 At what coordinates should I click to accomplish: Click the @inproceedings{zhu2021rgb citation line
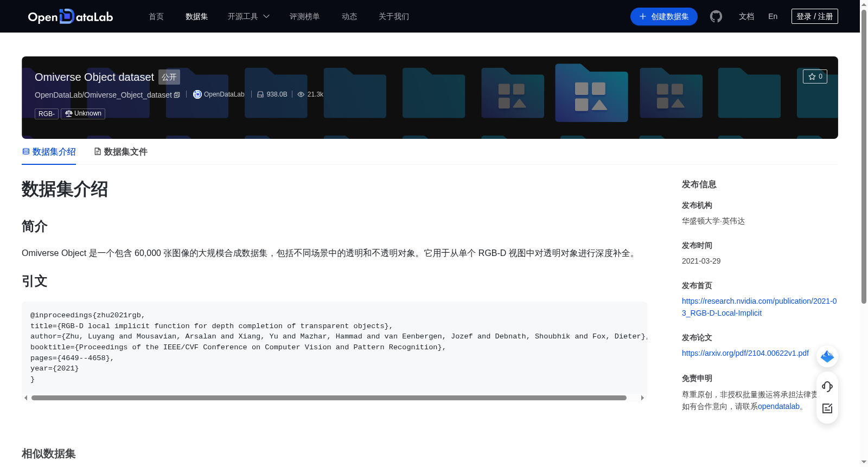point(88,315)
